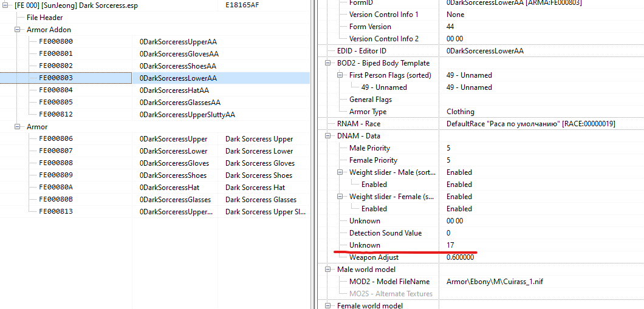The width and height of the screenshot is (644, 309).
Task: Click the name Dark Sorceress Upper
Action: (x=259, y=138)
